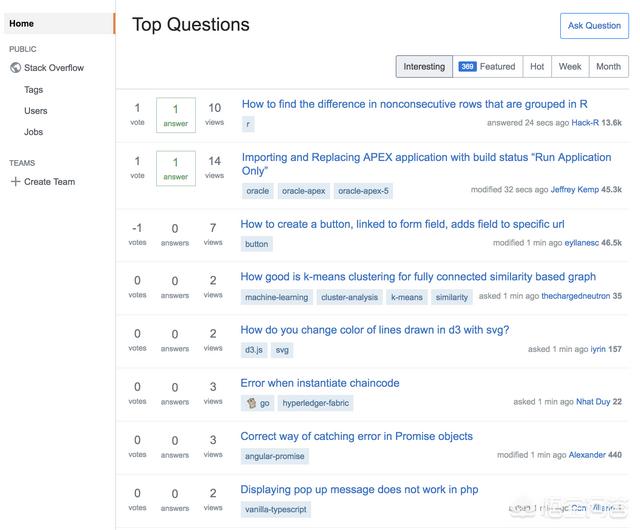640x530 pixels.
Task: Open user eyllanesc's profile
Action: click(x=582, y=243)
